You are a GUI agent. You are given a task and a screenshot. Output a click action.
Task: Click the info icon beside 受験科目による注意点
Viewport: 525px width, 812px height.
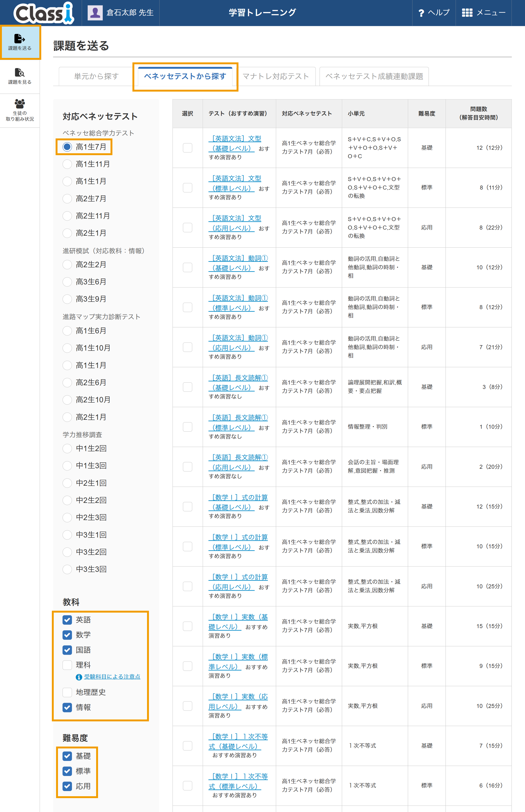[79, 677]
